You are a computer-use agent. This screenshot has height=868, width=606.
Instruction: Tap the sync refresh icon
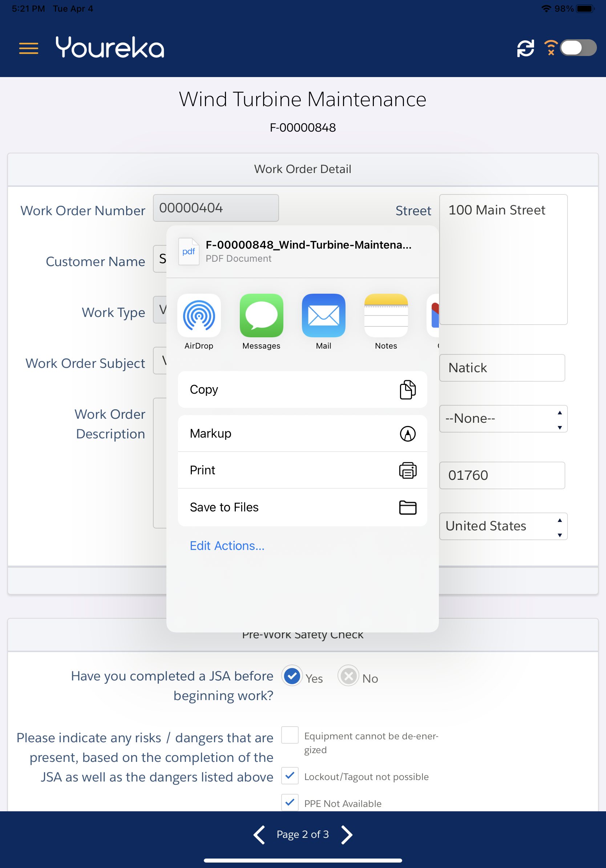point(526,48)
